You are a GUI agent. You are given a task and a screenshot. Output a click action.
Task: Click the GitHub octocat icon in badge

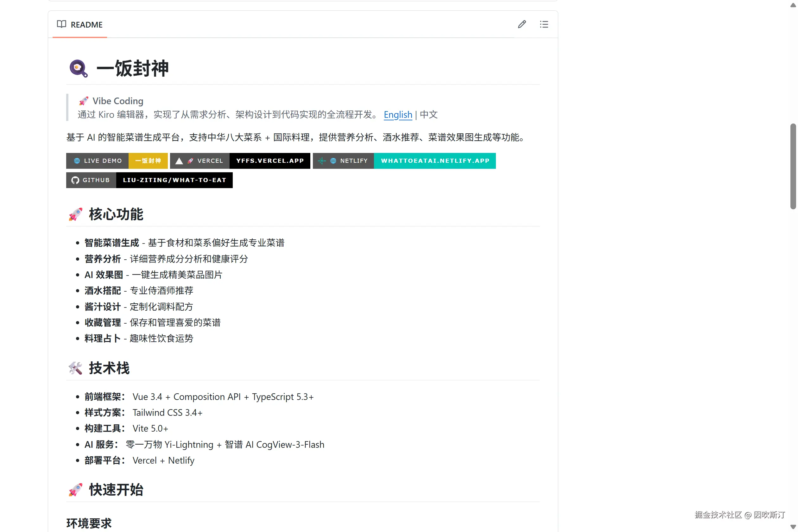pyautogui.click(x=75, y=180)
